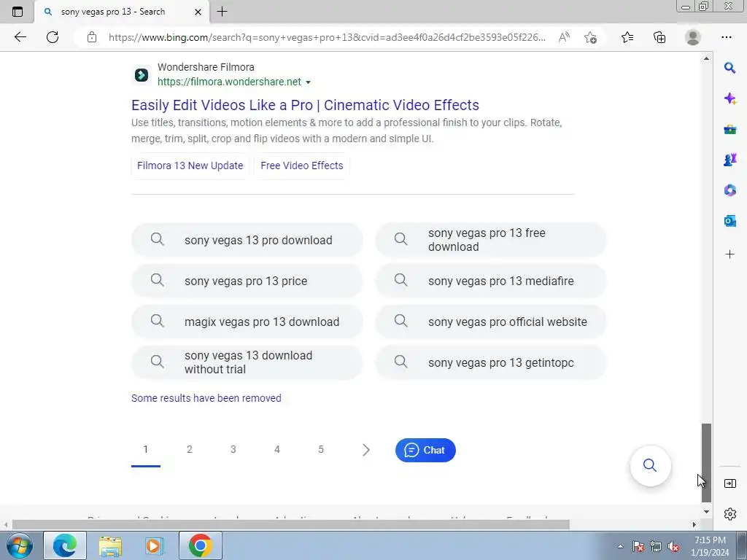Open Microsoft 365 sidebar icon
747x560 pixels.
(729, 190)
